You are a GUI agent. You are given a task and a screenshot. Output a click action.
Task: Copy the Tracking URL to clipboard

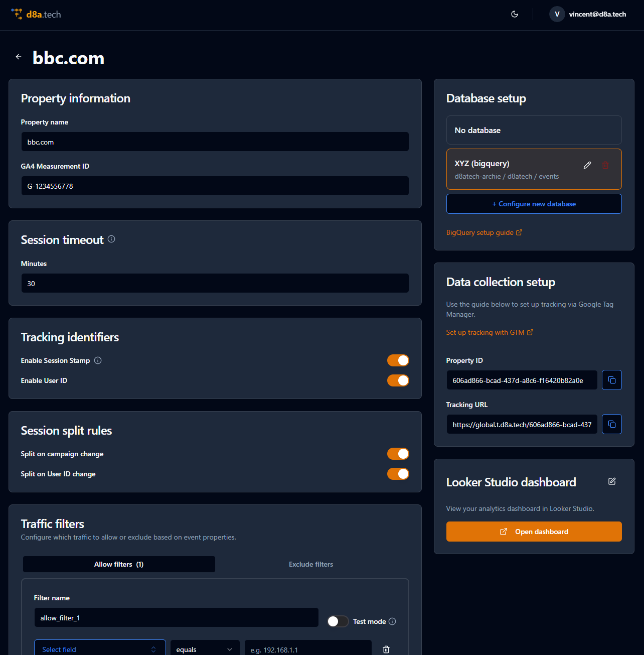click(611, 424)
